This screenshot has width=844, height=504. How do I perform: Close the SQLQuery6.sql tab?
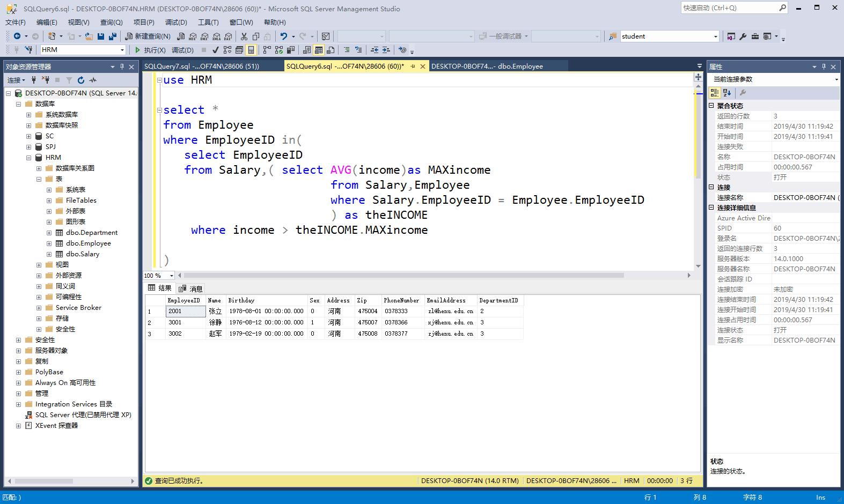(423, 66)
